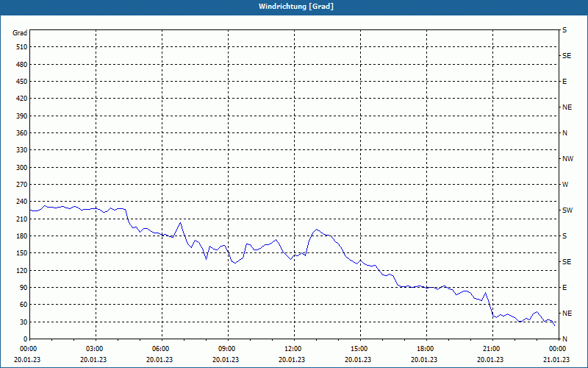Click the 360 y-axis tick label

(22, 133)
